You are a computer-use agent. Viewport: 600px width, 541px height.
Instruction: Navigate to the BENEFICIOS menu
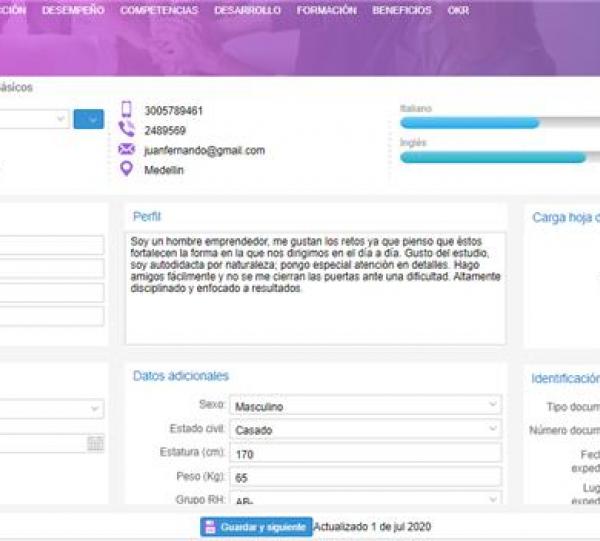[402, 11]
